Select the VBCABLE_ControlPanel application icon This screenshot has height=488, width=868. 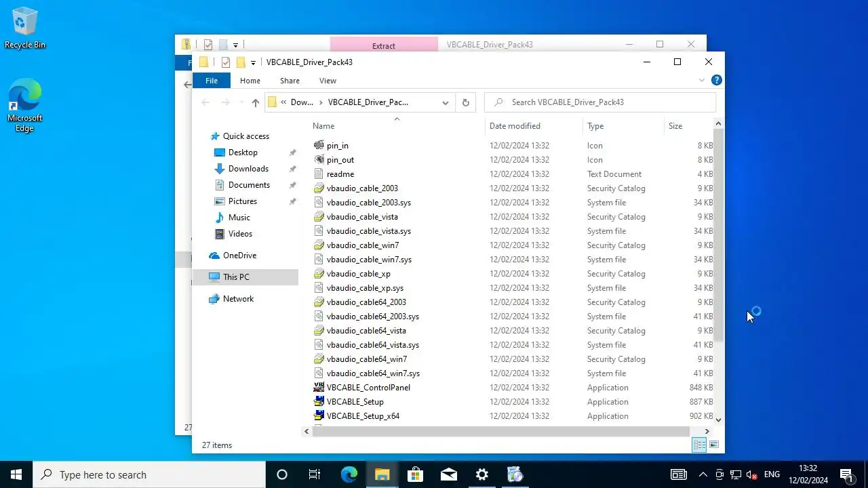pyautogui.click(x=319, y=388)
